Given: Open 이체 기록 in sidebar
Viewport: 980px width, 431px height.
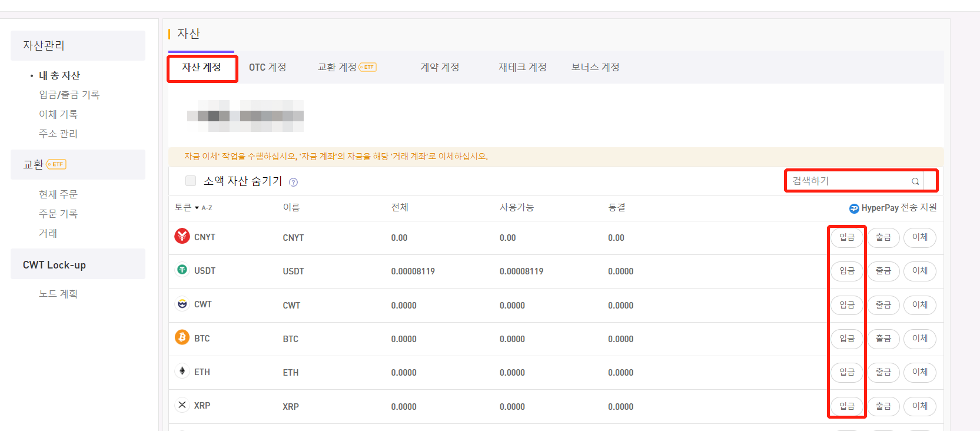Looking at the screenshot, I should [58, 114].
